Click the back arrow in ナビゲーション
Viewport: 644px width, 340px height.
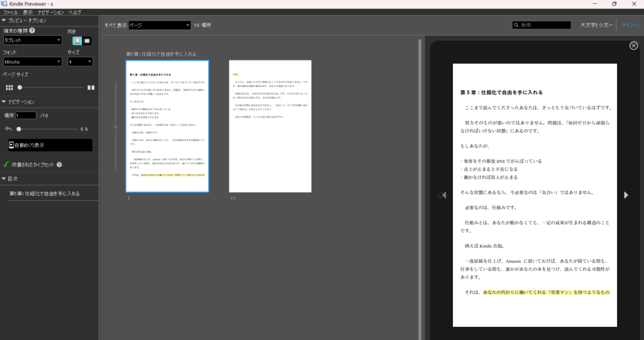(x=8, y=129)
